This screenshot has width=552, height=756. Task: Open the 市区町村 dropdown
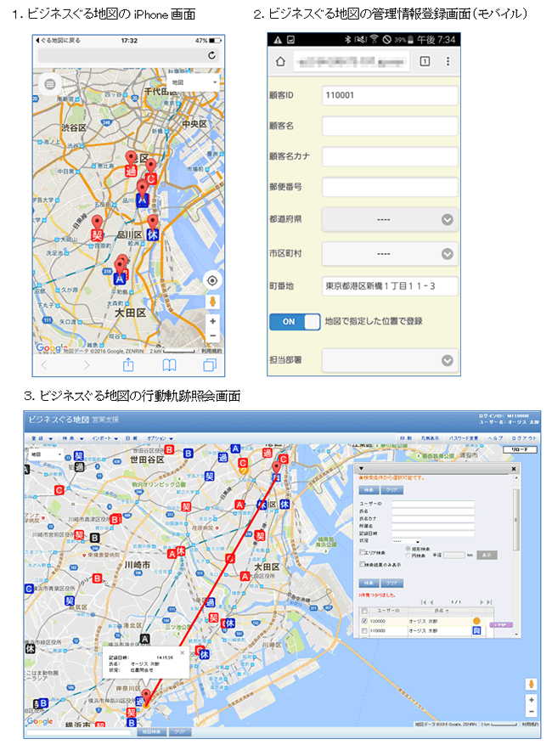pos(390,254)
